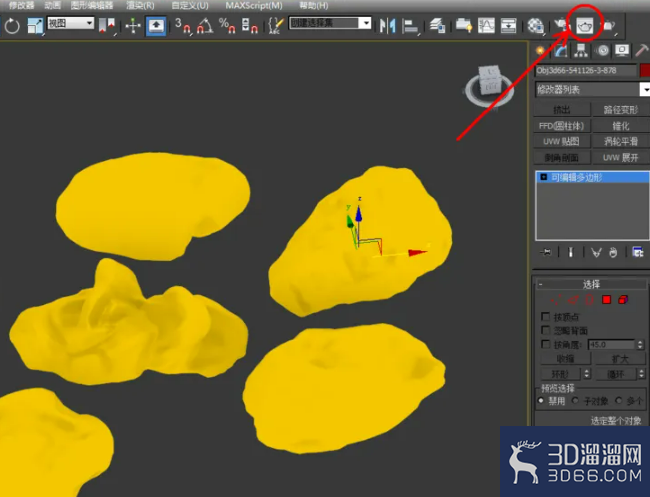Open the 图形编辑器 menu
This screenshot has height=497, width=650.
[x=92, y=5]
